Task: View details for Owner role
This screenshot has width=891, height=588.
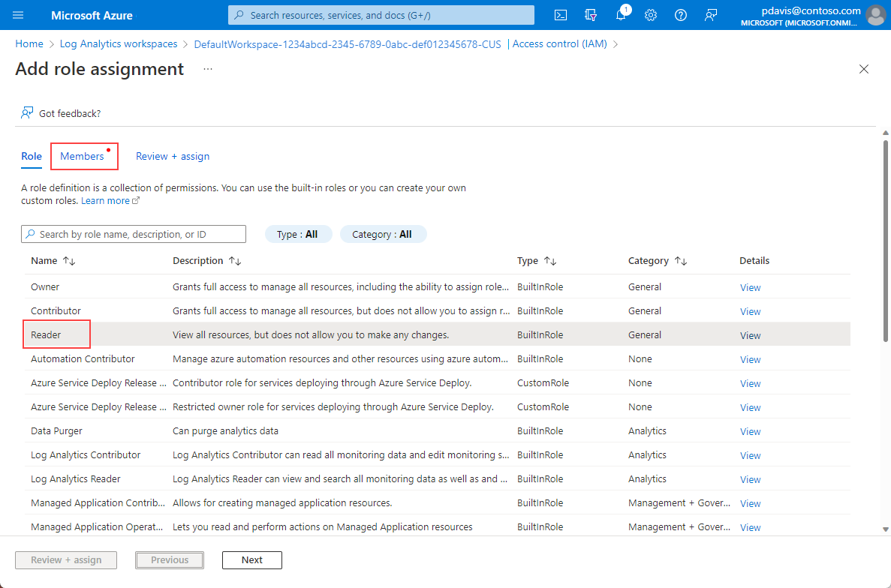Action: (x=750, y=287)
